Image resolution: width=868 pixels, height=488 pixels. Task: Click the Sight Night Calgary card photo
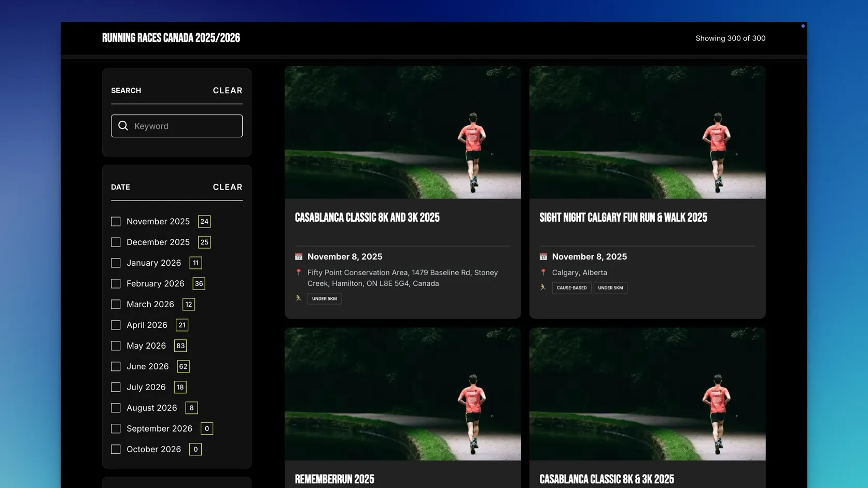[648, 132]
